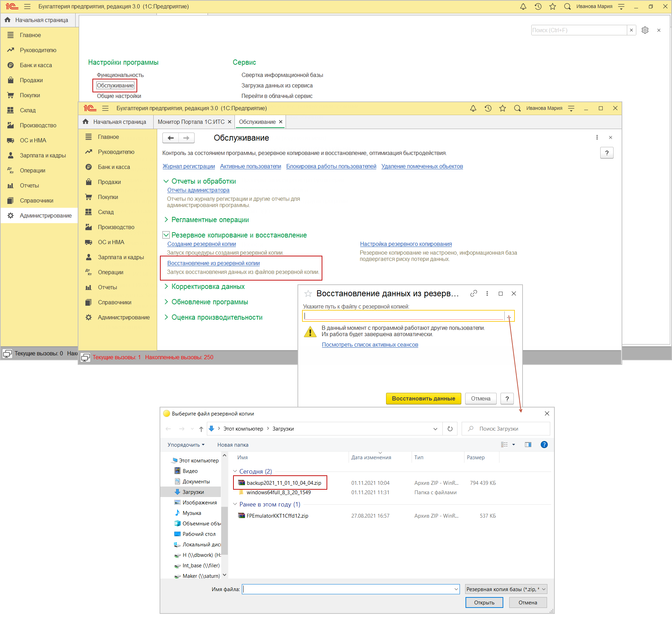
Task: Copy link of the restore dialog
Action: click(x=474, y=293)
